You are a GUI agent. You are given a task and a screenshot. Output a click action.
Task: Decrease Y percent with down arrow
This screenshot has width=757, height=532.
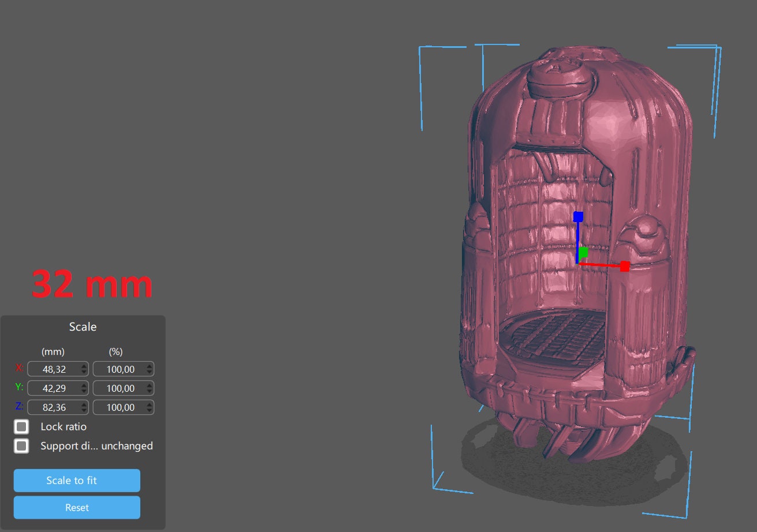coord(150,392)
